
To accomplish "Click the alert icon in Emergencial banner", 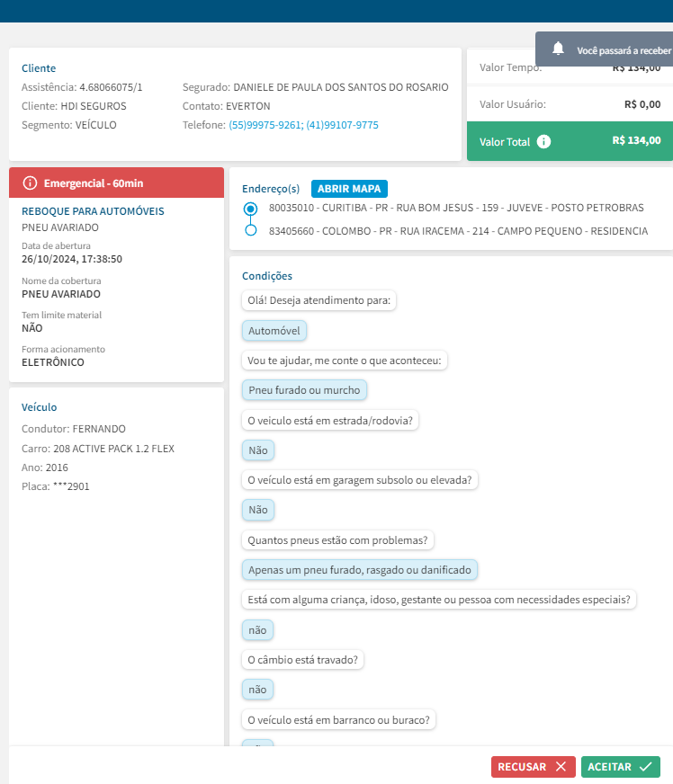I will pyautogui.click(x=29, y=183).
